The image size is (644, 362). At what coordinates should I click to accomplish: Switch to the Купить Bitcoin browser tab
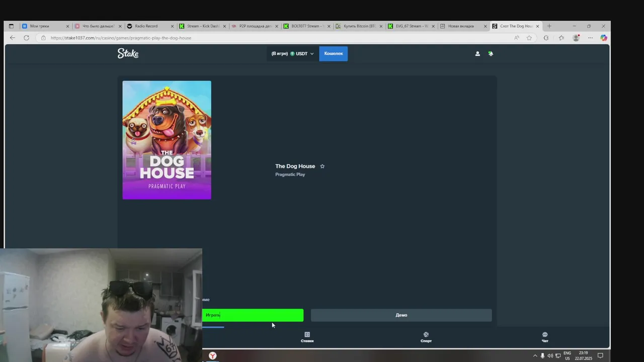point(359,26)
